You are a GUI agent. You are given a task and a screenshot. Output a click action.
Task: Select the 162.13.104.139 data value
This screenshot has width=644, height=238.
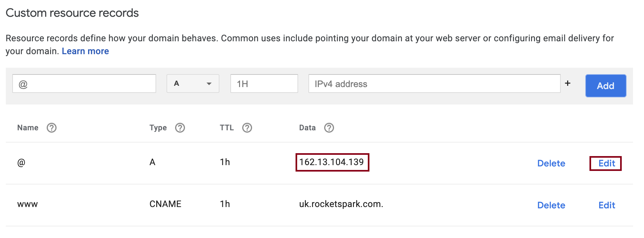click(x=332, y=162)
